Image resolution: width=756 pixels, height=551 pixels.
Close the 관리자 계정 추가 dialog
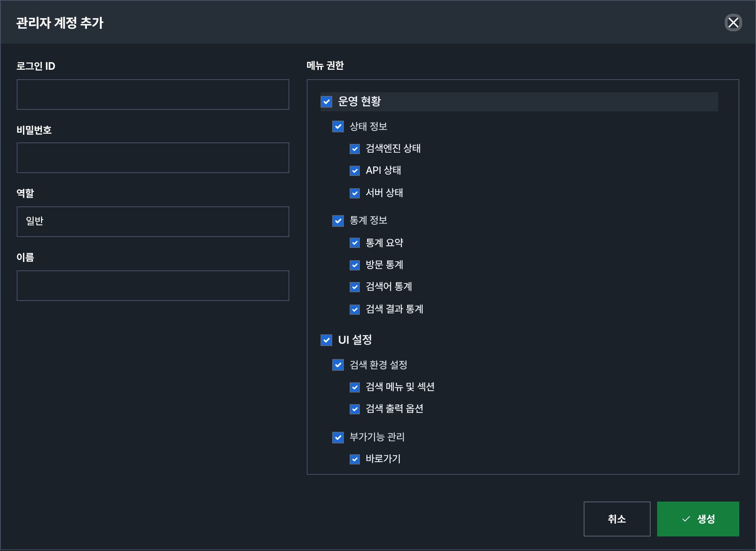(733, 23)
